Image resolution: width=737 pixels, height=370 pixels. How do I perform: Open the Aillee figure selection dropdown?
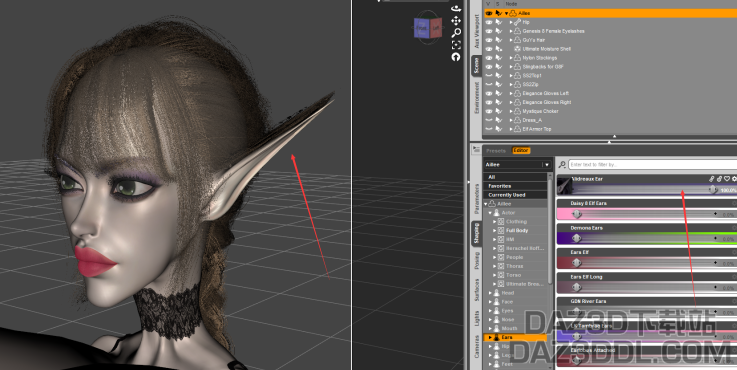tap(546, 165)
